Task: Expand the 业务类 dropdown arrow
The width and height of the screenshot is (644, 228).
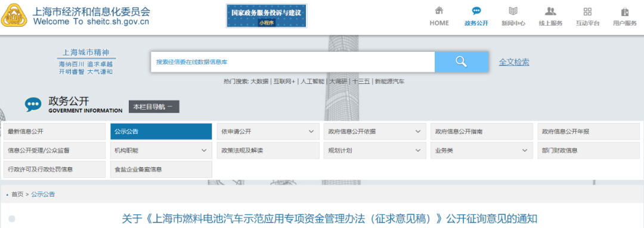Action: tap(525, 151)
